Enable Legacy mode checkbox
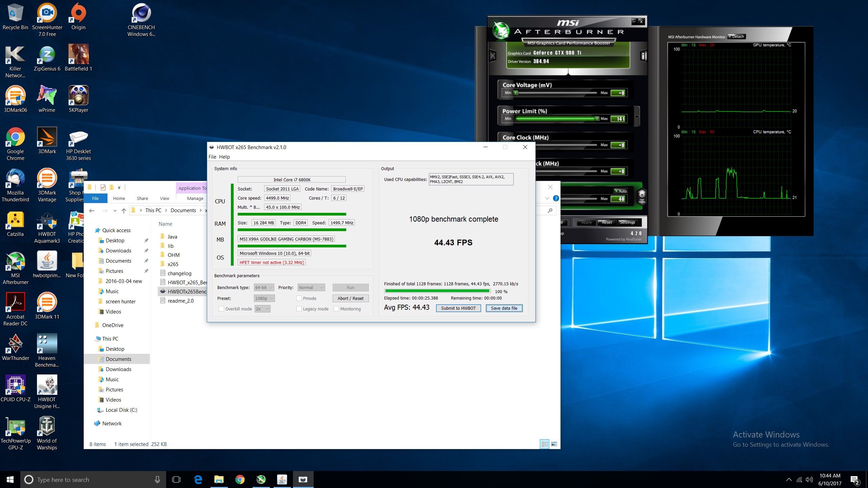The height and width of the screenshot is (488, 868). click(299, 309)
